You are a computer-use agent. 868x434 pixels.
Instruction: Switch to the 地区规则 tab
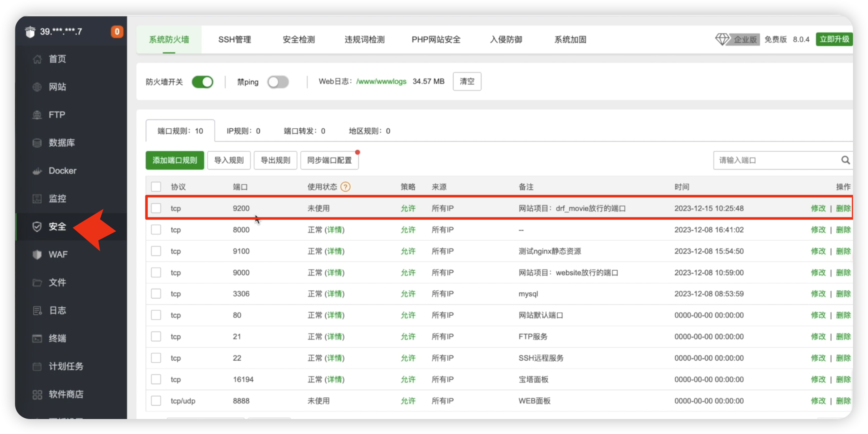tap(369, 131)
